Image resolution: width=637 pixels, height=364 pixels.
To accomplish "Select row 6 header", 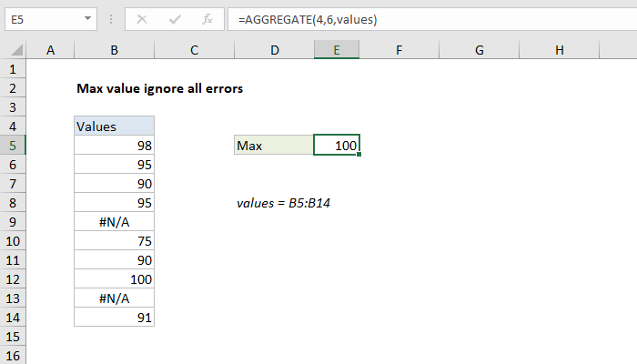I will click(x=13, y=165).
